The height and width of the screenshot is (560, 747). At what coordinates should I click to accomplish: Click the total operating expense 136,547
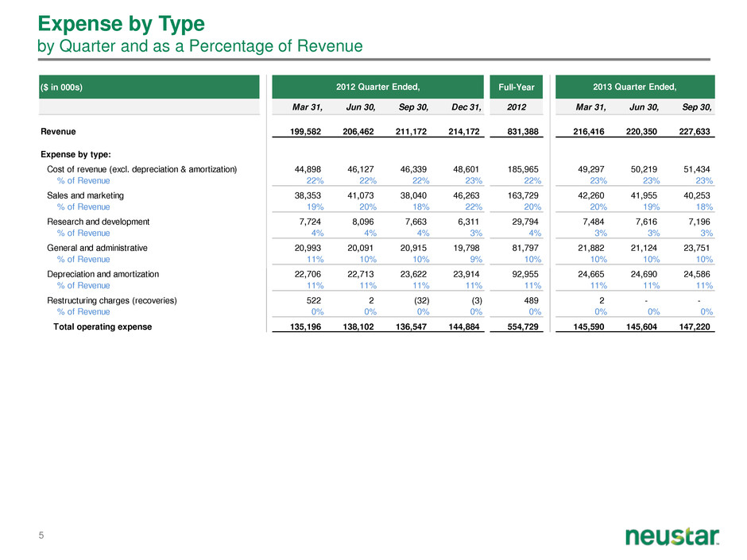coord(411,326)
